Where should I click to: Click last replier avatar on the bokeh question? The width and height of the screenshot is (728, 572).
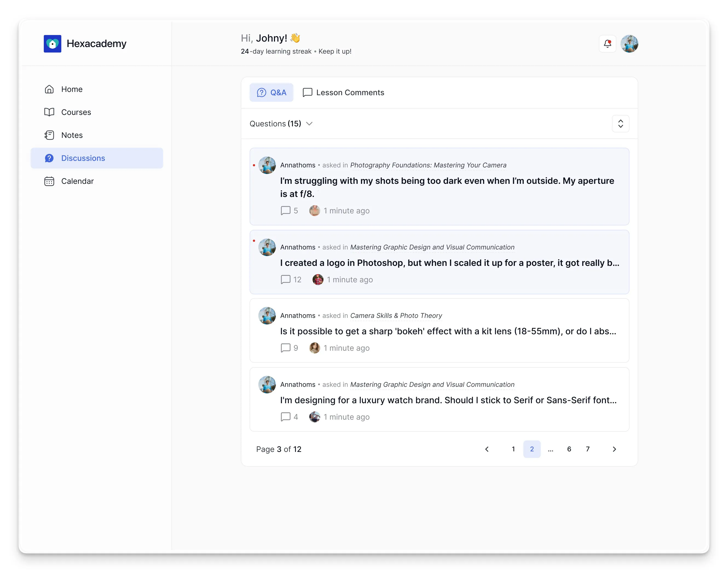(x=314, y=348)
